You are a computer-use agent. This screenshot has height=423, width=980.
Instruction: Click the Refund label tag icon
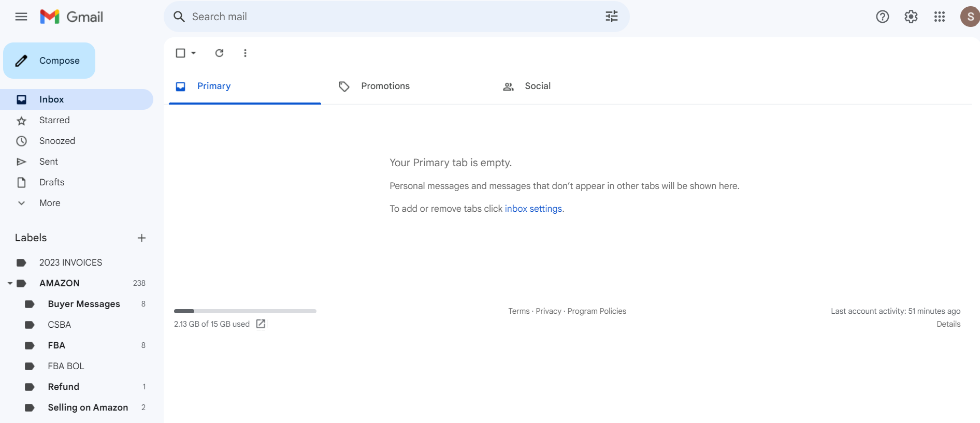point(30,387)
